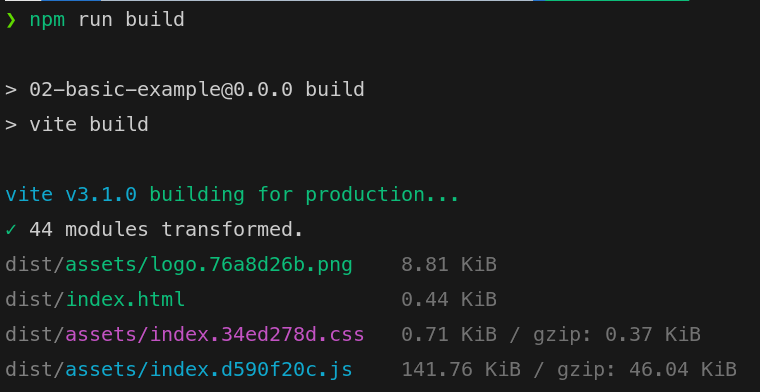
Task: Click the 'npm' command word
Action: (x=47, y=20)
